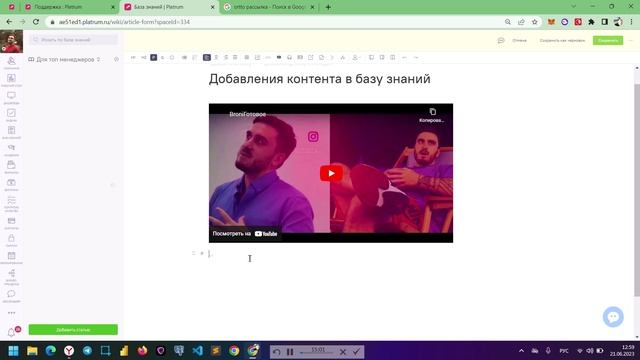Open the tasks checkmark icon in left sidebar
Viewport: 640px width, 360px height.
(x=11, y=113)
